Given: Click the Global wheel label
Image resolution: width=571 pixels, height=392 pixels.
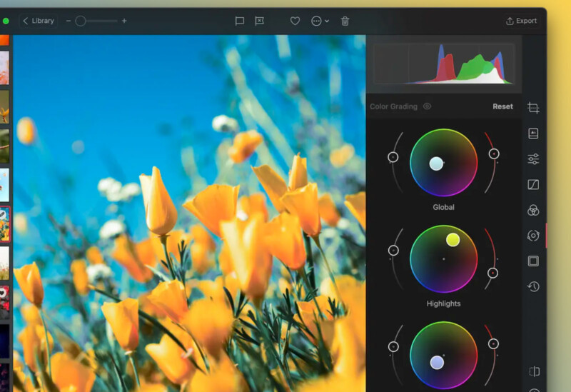Looking at the screenshot, I should tap(443, 207).
